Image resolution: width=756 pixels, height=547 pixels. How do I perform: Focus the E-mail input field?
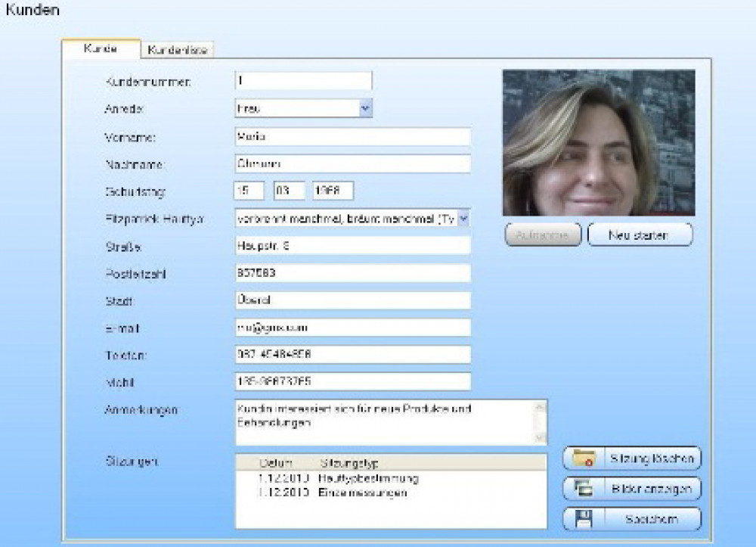[x=352, y=328]
